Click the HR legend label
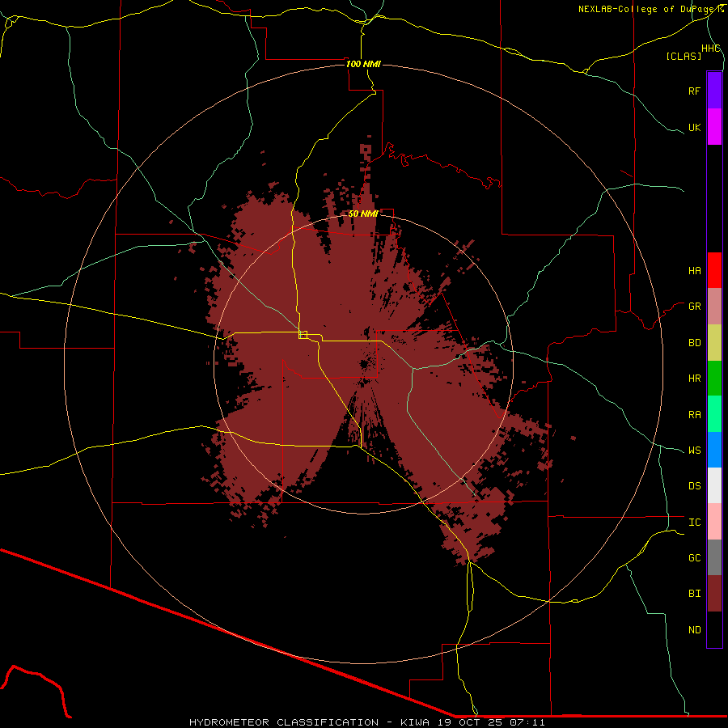728x728 pixels. coord(694,379)
